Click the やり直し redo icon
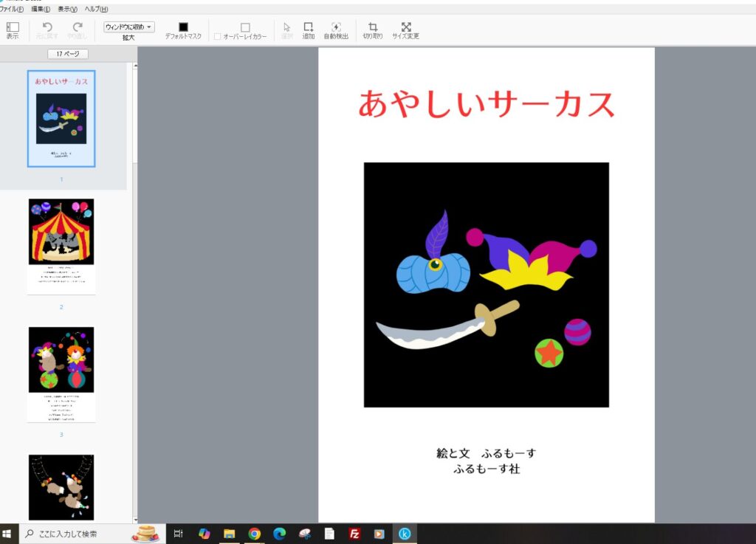Image resolution: width=756 pixels, height=544 pixels. click(77, 27)
